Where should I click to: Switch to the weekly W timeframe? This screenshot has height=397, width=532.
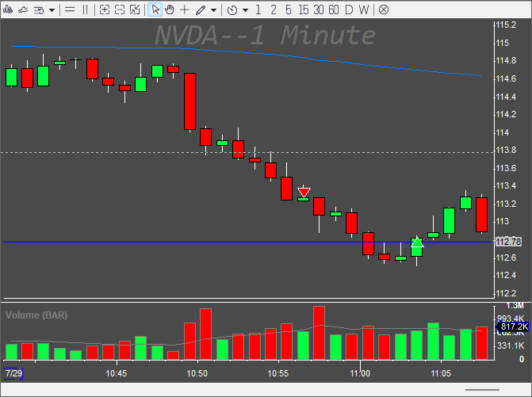[364, 10]
